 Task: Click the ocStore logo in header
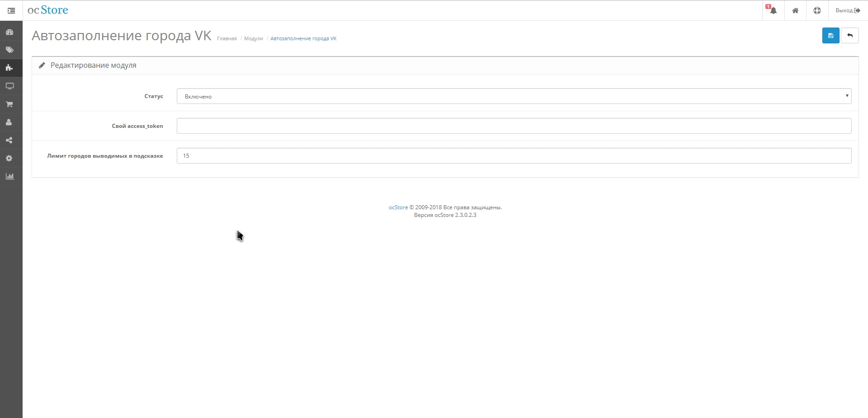pos(48,10)
